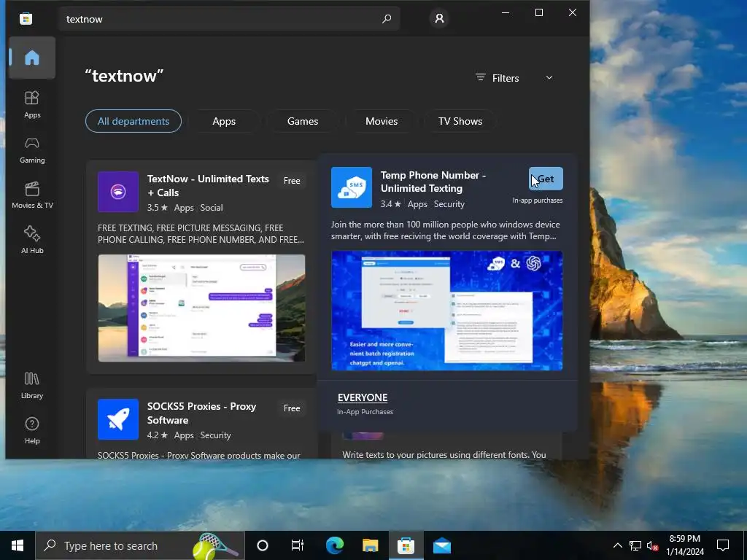Click the Temp Phone Number SMS app icon
The image size is (747, 560).
click(x=352, y=187)
